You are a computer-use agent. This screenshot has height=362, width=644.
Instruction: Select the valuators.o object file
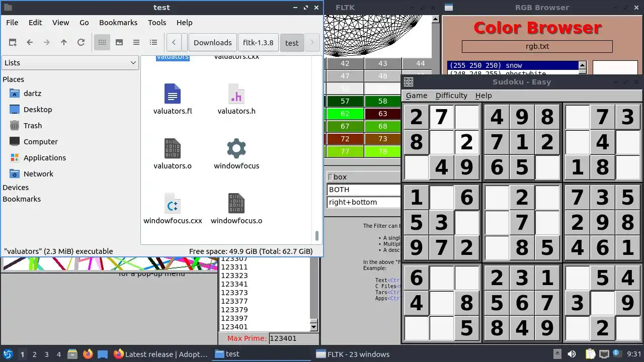click(x=173, y=154)
